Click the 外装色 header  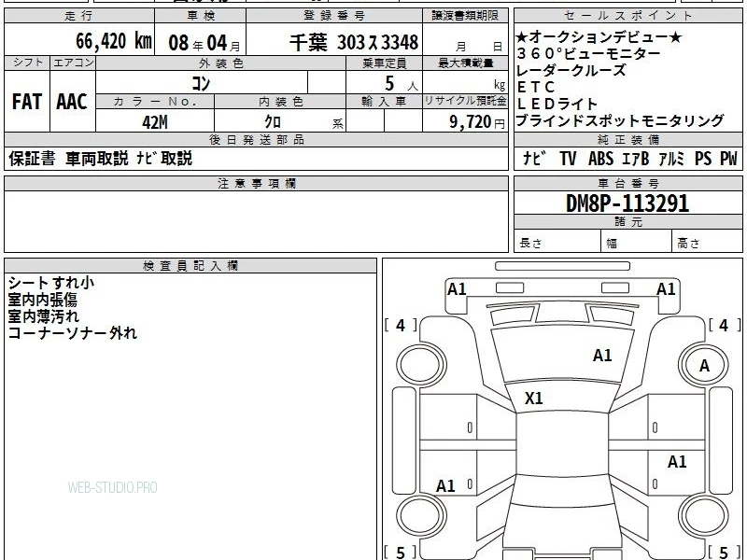tap(220, 63)
